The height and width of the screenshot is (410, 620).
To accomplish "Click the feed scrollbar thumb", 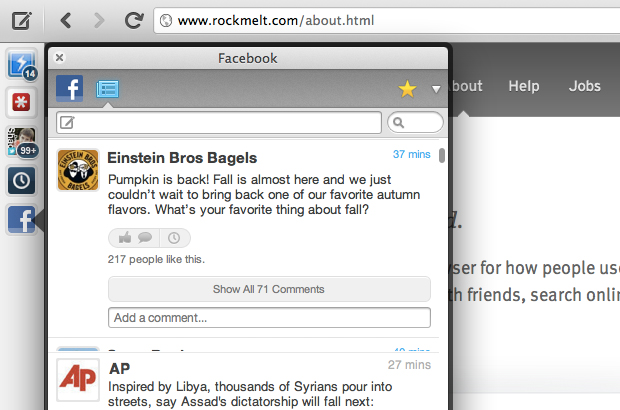I will click(442, 155).
